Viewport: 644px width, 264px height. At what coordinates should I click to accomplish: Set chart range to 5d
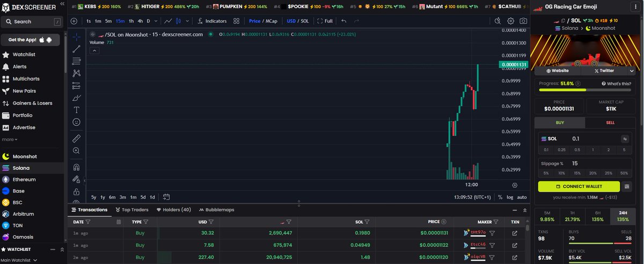(143, 197)
